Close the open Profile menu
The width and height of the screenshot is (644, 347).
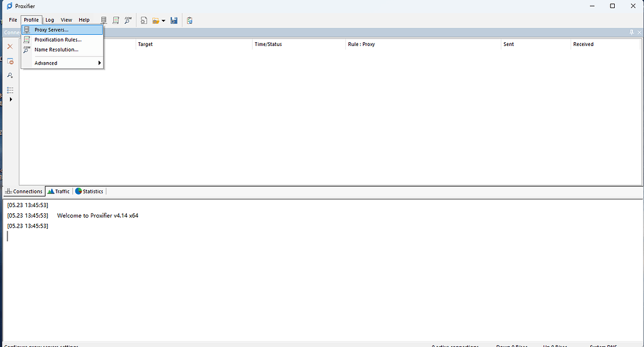pos(31,20)
